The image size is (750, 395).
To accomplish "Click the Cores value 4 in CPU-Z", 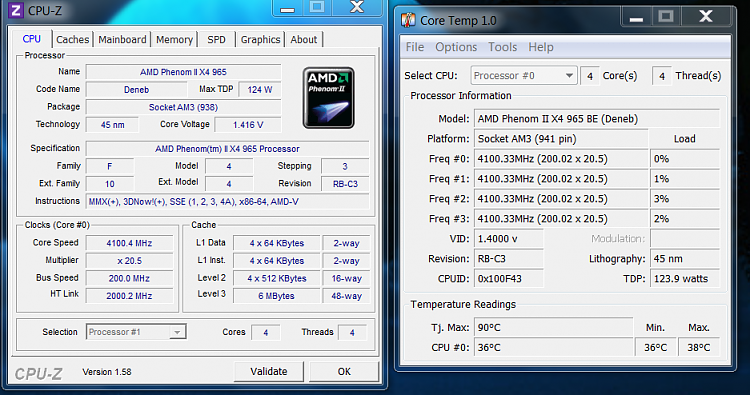I will (x=265, y=332).
